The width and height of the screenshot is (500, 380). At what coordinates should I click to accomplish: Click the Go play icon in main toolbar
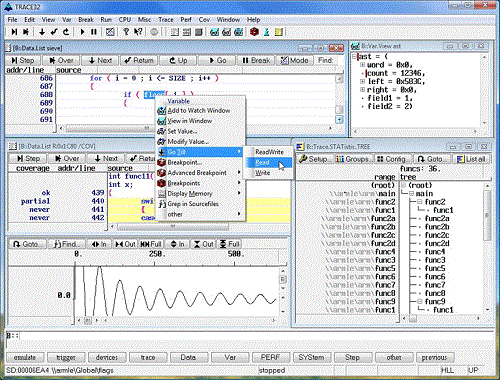(82, 32)
